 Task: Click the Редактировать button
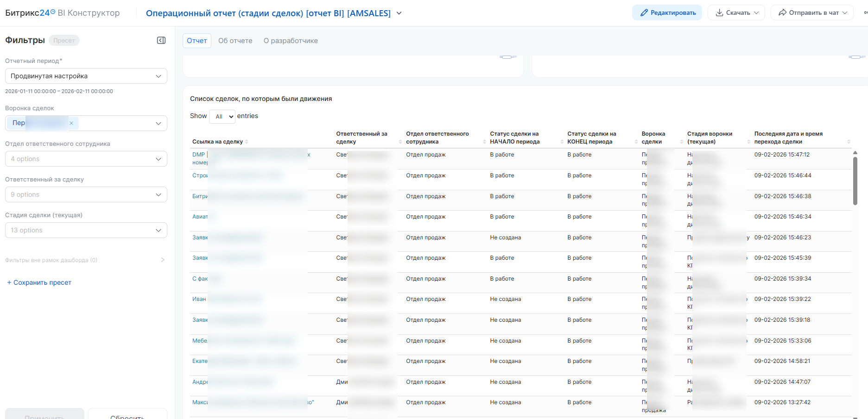point(667,13)
